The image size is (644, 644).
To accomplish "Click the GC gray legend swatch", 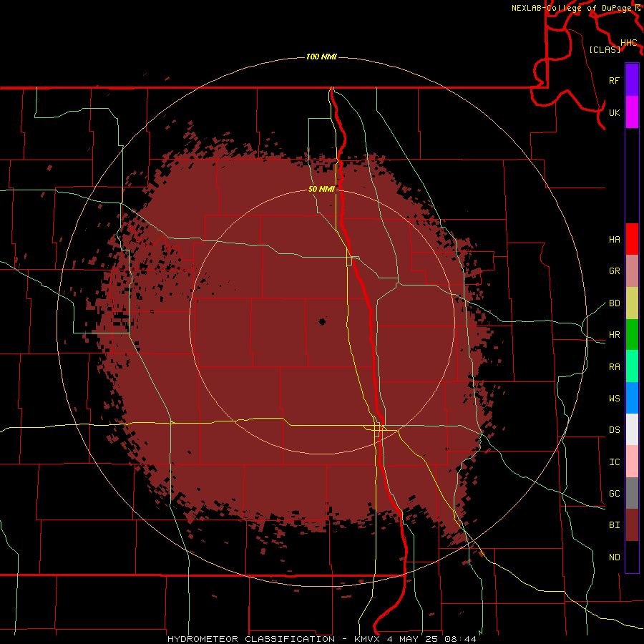I will [x=632, y=493].
